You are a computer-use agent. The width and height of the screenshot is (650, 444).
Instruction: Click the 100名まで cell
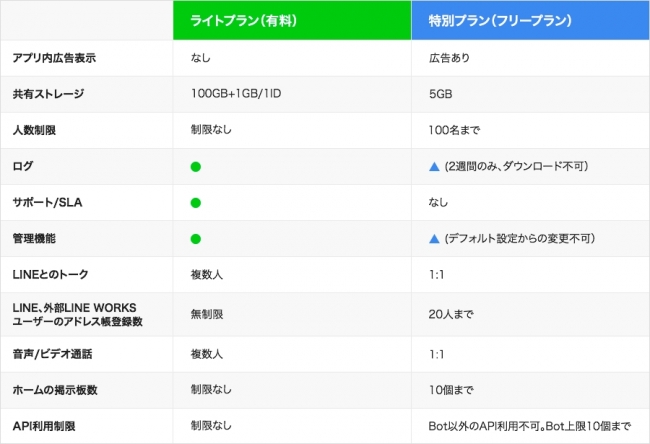pyautogui.click(x=454, y=130)
